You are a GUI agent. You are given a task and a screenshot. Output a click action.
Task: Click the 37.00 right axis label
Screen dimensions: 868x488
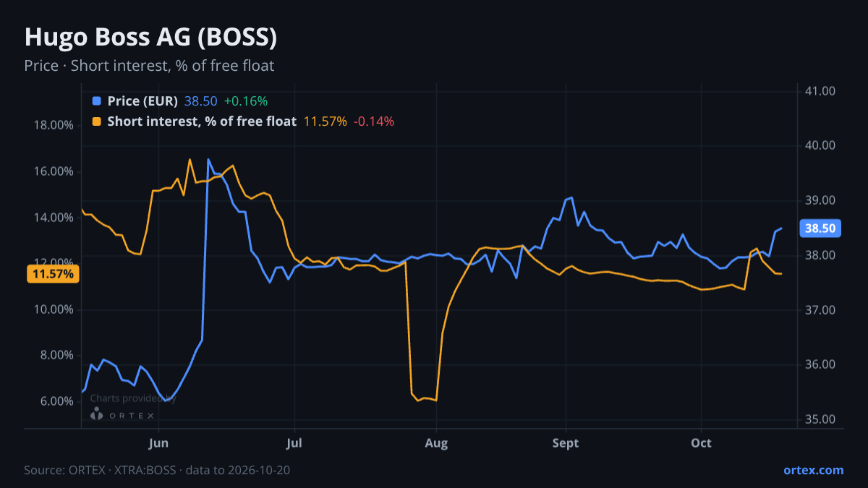820,310
